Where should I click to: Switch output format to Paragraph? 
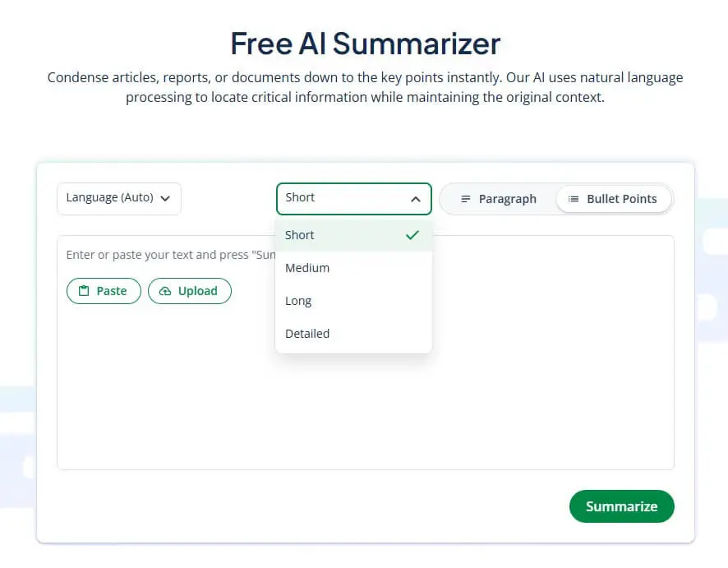click(498, 199)
